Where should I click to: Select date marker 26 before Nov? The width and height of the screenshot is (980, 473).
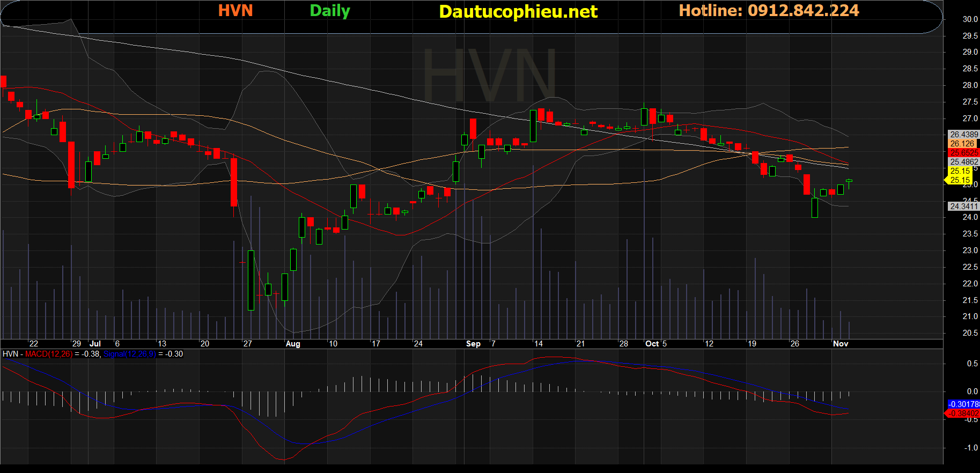click(795, 344)
